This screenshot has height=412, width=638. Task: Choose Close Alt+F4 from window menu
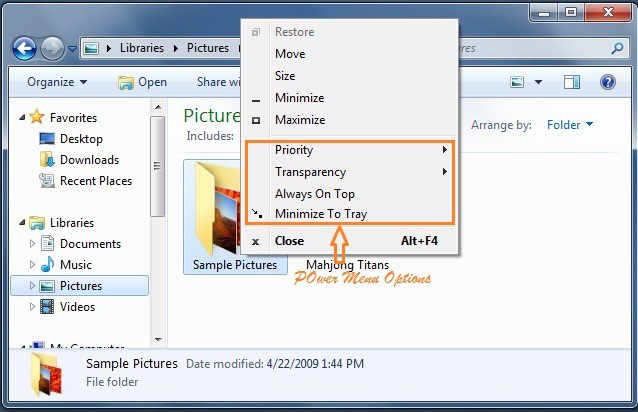349,241
